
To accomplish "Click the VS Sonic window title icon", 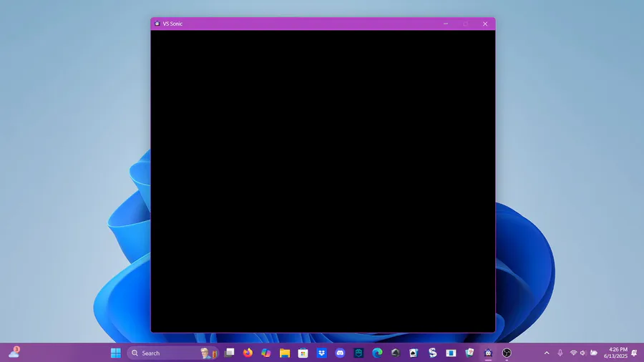I will (157, 24).
